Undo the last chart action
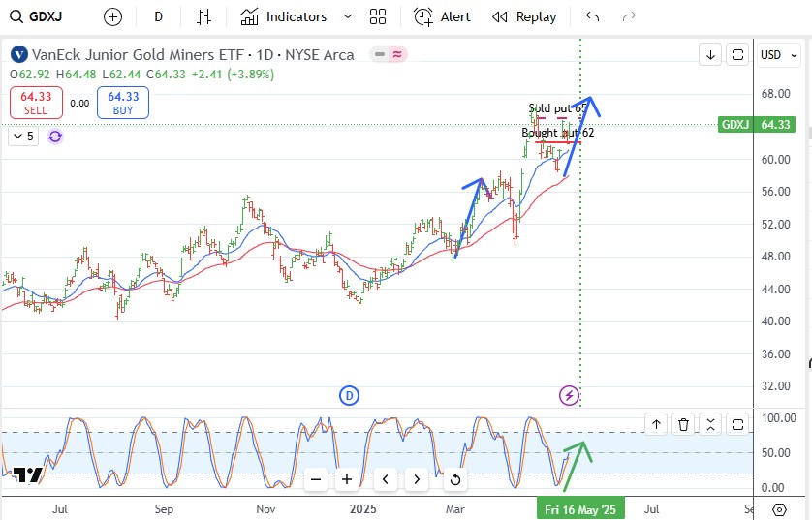 pos(592,17)
